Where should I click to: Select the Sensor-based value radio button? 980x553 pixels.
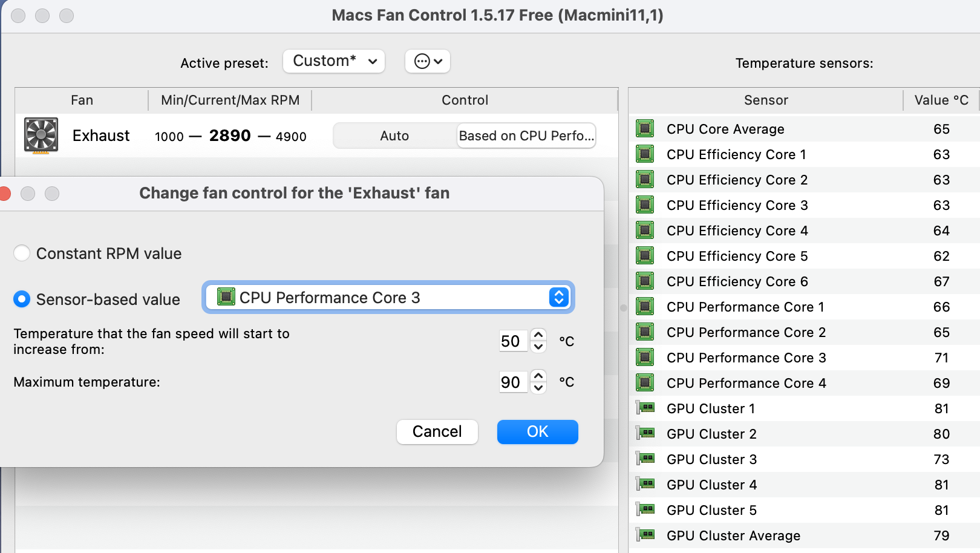tap(22, 299)
